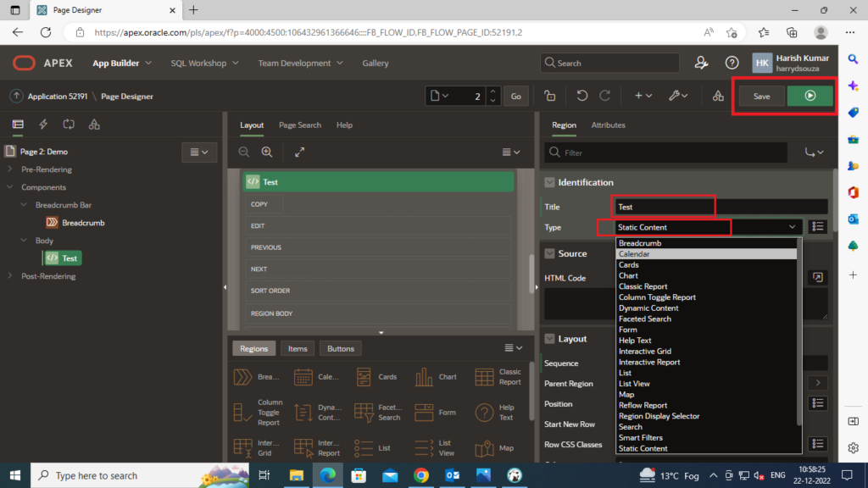Viewport: 868px width, 488px height.
Task: Click the Undo icon in toolbar
Action: pos(581,96)
